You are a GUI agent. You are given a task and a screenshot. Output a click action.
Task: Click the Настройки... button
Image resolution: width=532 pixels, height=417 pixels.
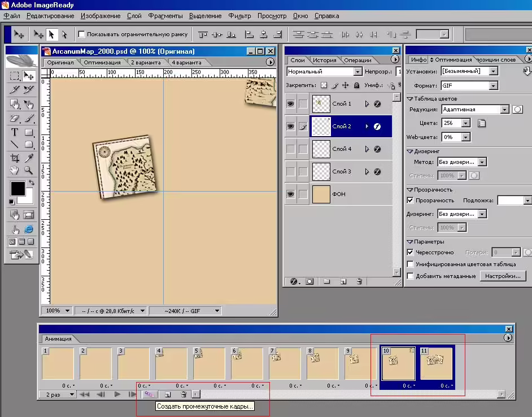pyautogui.click(x=503, y=276)
